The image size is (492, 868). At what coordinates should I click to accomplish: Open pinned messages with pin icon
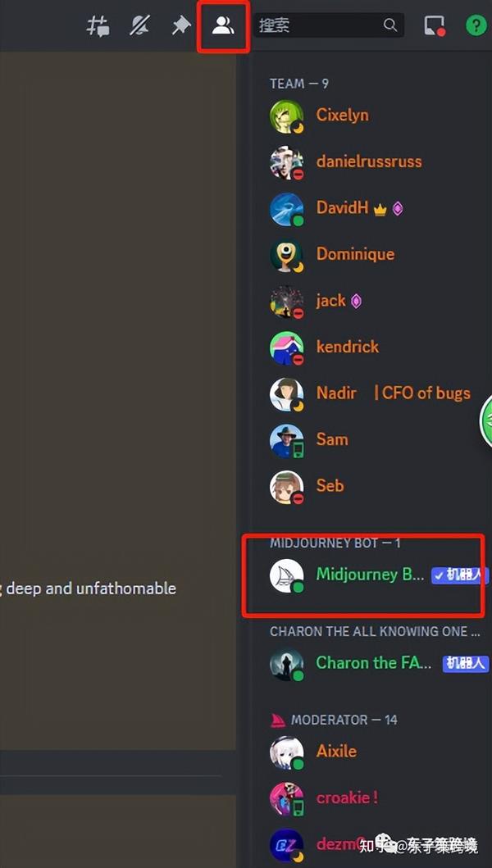pyautogui.click(x=180, y=25)
